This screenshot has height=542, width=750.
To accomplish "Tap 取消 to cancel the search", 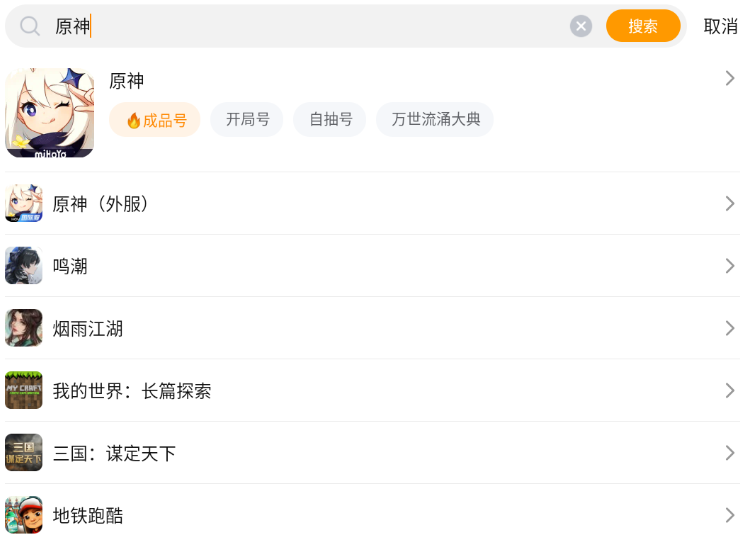I will pyautogui.click(x=720, y=26).
